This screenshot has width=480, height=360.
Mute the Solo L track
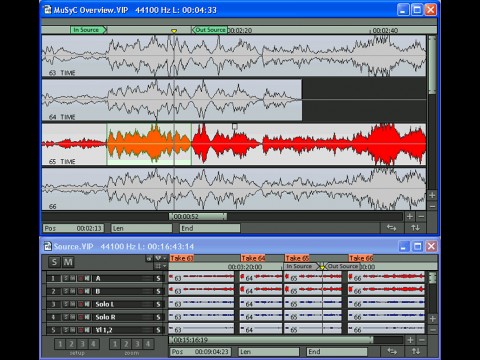coord(73,304)
